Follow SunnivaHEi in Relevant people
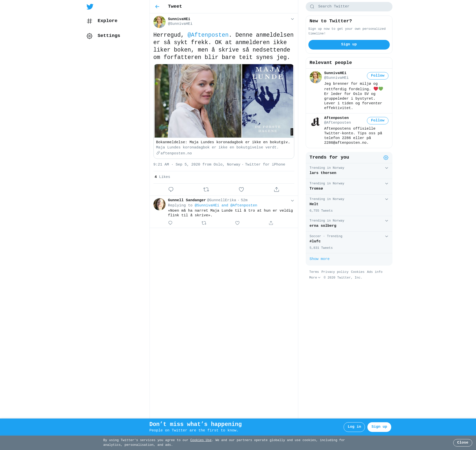The image size is (476, 450). [378, 76]
